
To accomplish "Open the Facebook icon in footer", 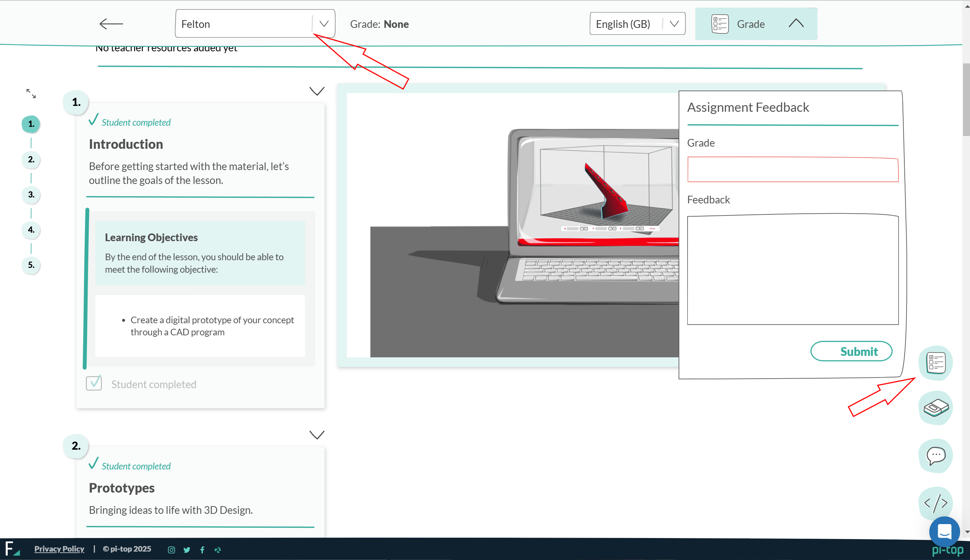I will click(202, 550).
